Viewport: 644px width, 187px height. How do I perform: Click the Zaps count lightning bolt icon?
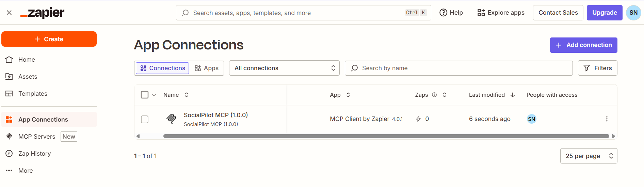418,119
